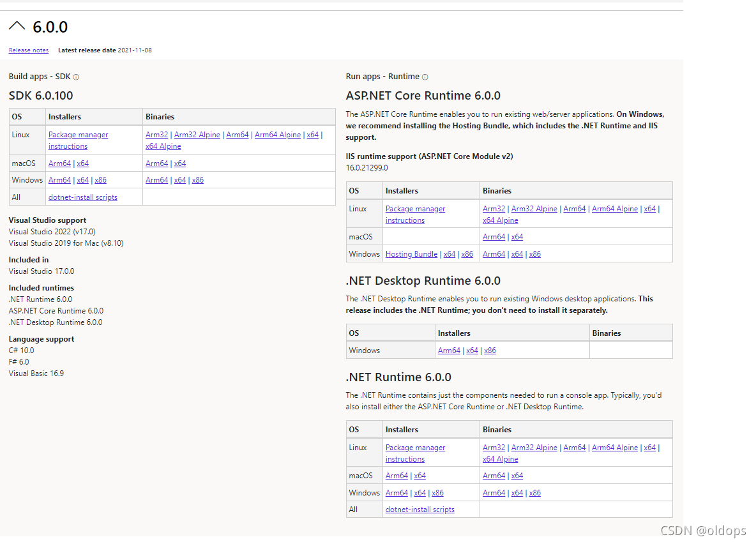Download .NET Desktop Runtime Windows x86 installer
The image size is (756, 544).
[490, 351]
